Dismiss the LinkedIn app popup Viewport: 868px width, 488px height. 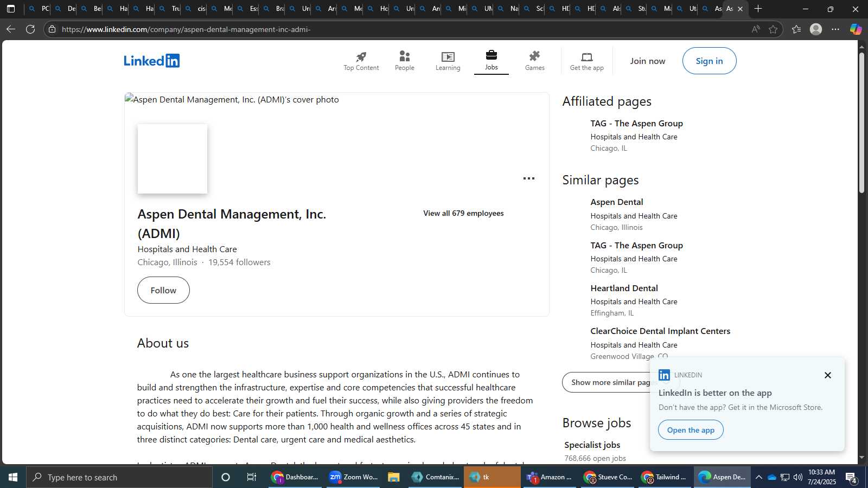(827, 375)
